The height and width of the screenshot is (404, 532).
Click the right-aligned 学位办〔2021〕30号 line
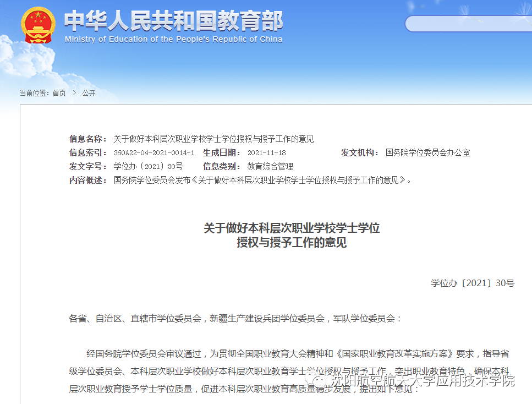(x=473, y=283)
